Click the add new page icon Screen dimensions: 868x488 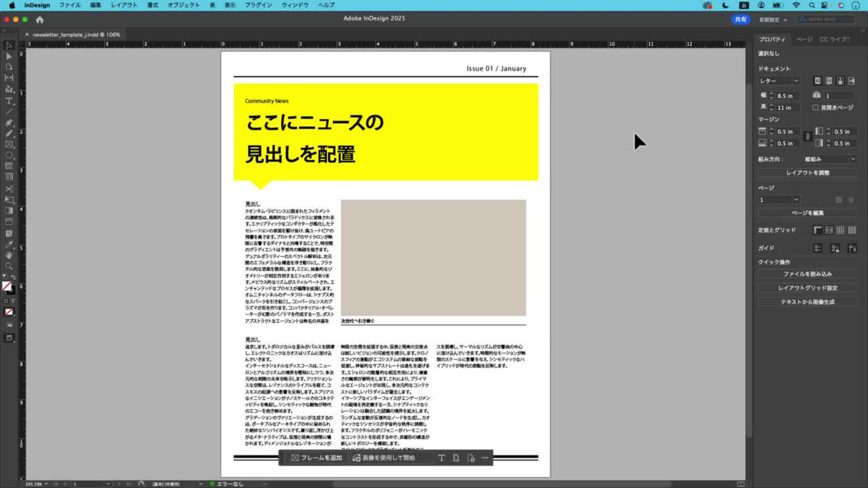(x=839, y=200)
